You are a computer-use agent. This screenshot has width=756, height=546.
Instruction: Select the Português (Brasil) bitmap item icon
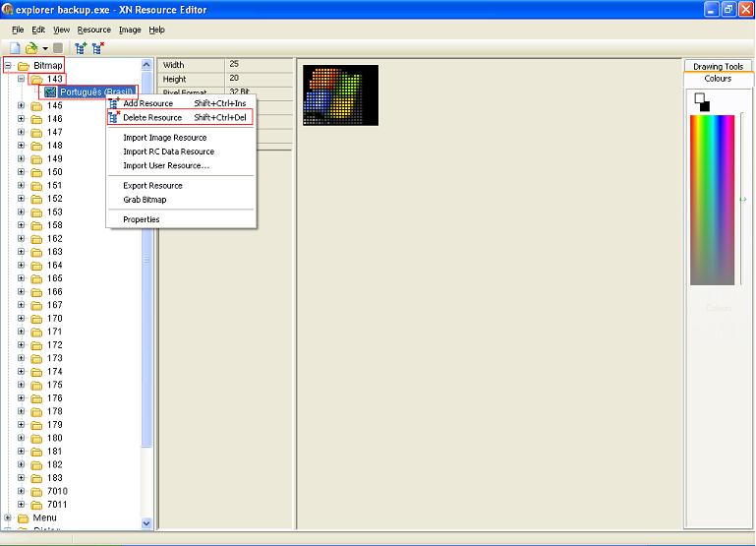click(x=50, y=91)
